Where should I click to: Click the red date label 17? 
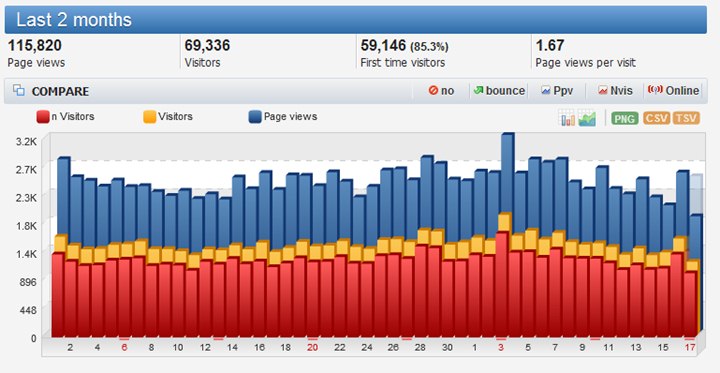pyautogui.click(x=690, y=348)
